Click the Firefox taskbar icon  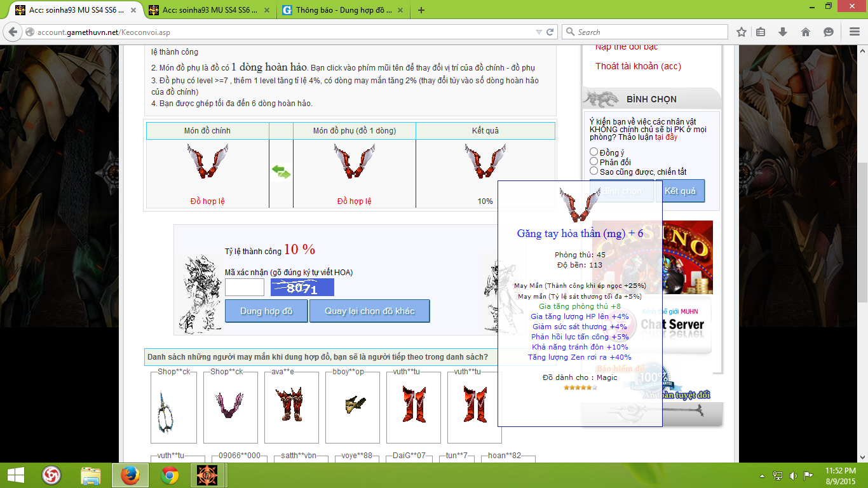point(130,475)
